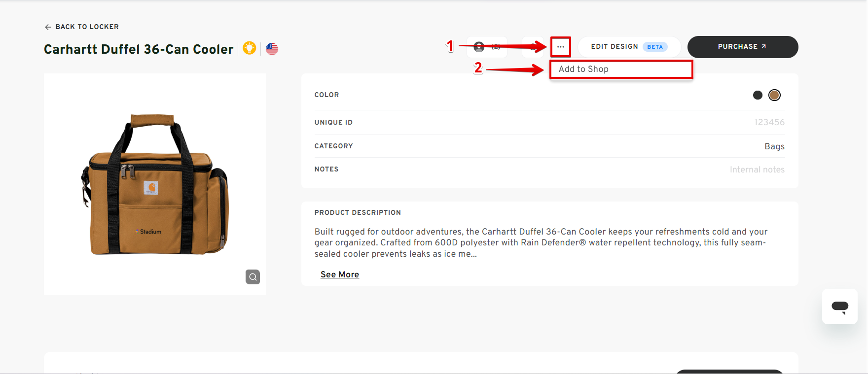Screen dimensions: 868x374
Task: Click the Carhartt cooler product image
Action: click(155, 185)
